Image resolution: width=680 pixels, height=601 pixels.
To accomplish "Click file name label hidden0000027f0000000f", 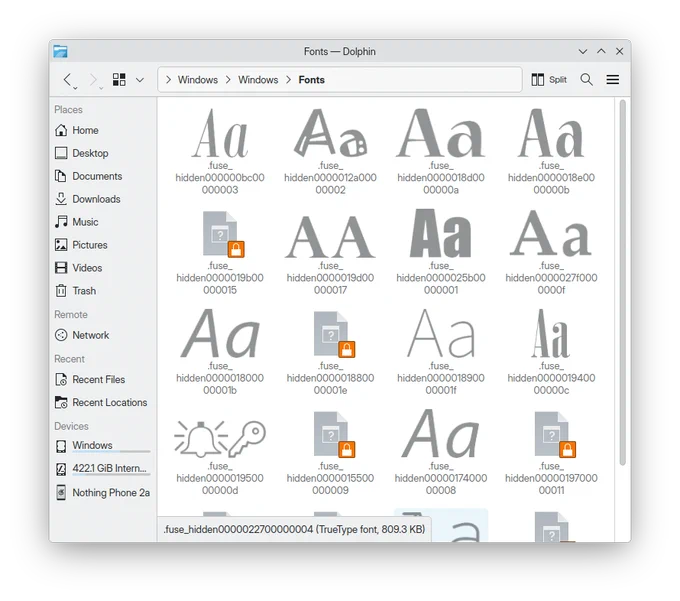I will 551,278.
